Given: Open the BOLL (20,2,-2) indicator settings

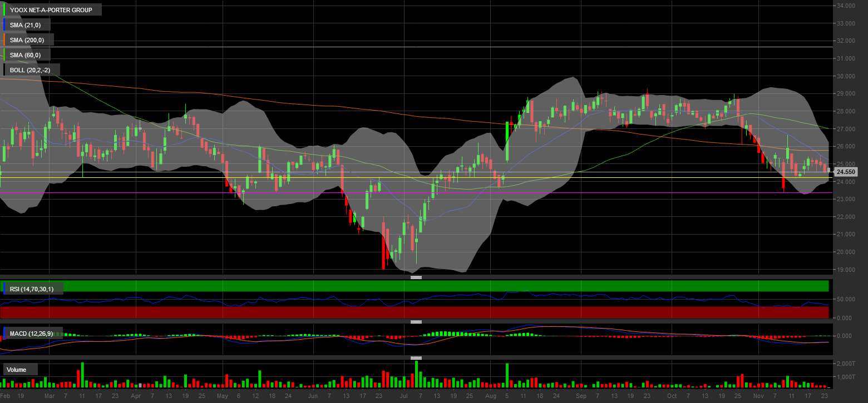Looking at the screenshot, I should point(33,70).
